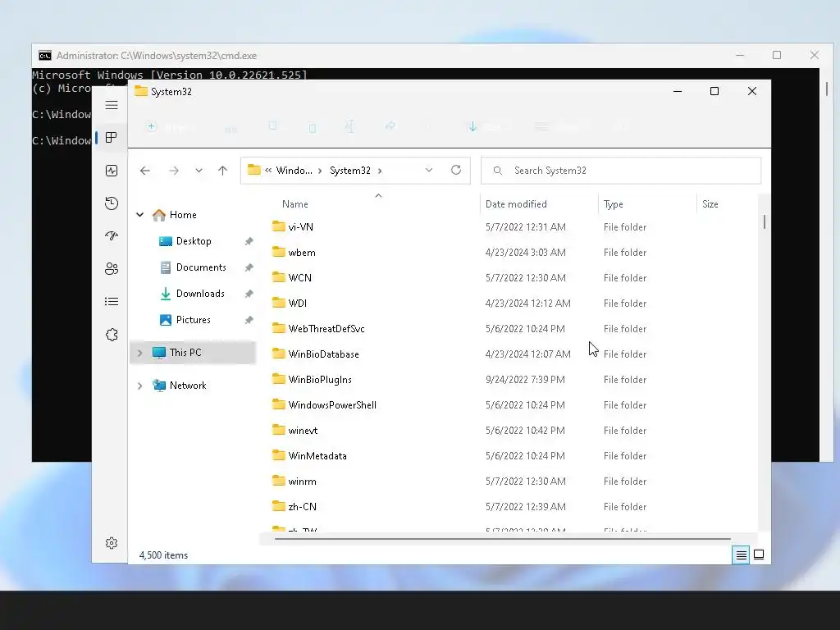This screenshot has width=840, height=630.
Task: Show hidden breadcrumb path with double chevron
Action: point(268,171)
